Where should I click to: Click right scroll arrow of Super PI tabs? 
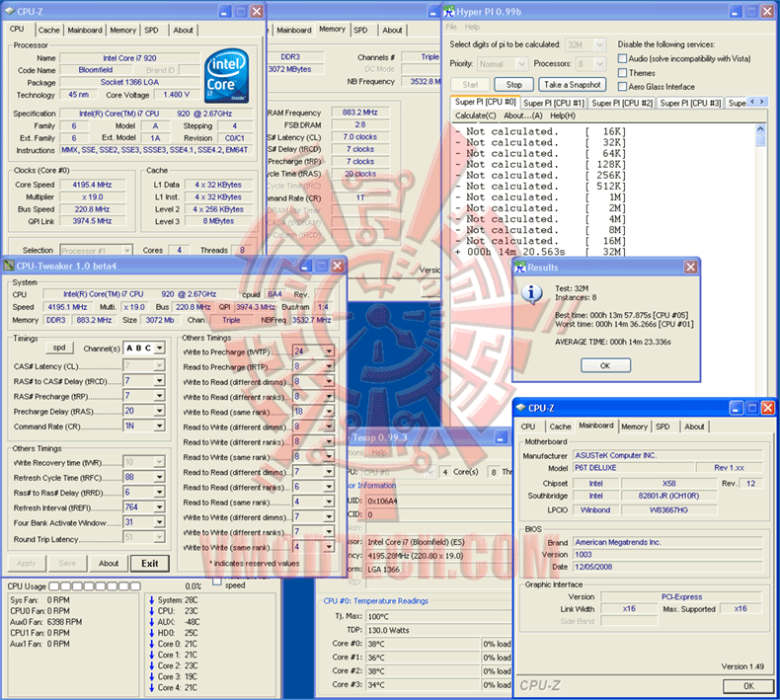761,102
